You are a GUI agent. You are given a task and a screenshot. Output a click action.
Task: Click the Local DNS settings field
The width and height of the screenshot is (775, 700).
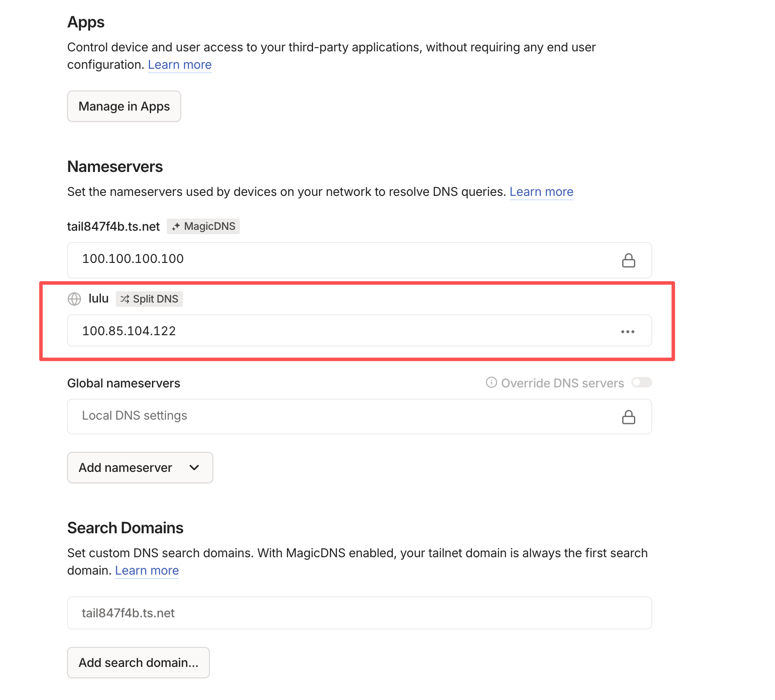coord(360,417)
